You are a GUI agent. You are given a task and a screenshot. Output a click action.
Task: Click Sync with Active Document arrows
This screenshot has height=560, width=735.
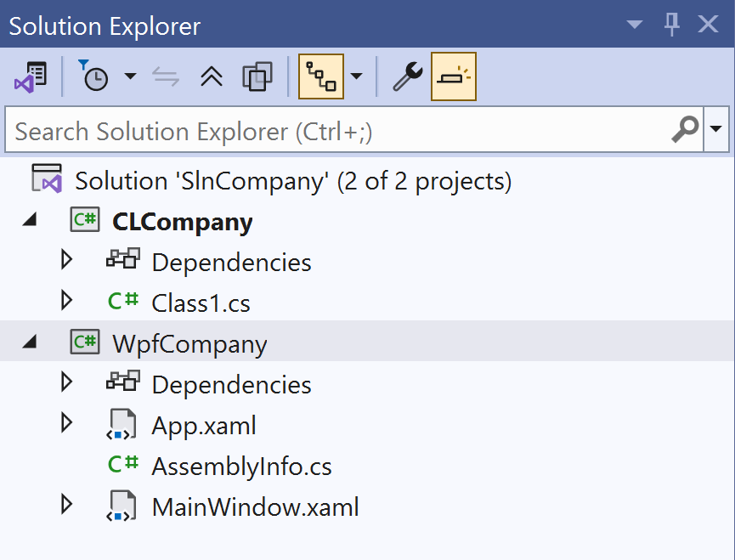click(x=166, y=76)
